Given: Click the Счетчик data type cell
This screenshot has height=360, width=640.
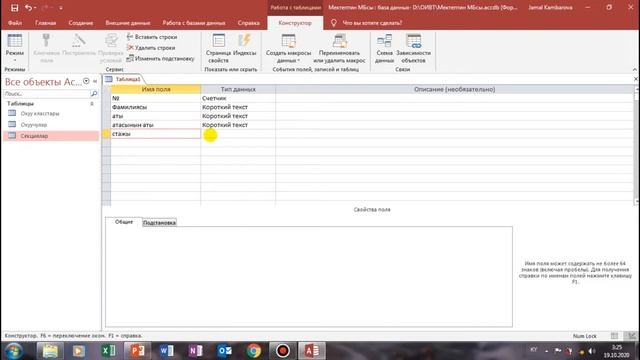Looking at the screenshot, I should tap(238, 98).
